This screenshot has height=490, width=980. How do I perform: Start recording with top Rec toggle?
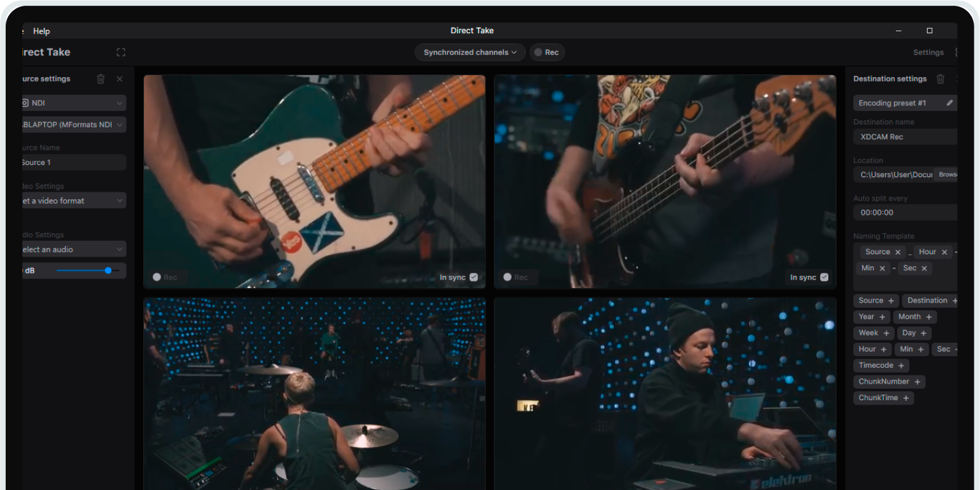point(547,52)
